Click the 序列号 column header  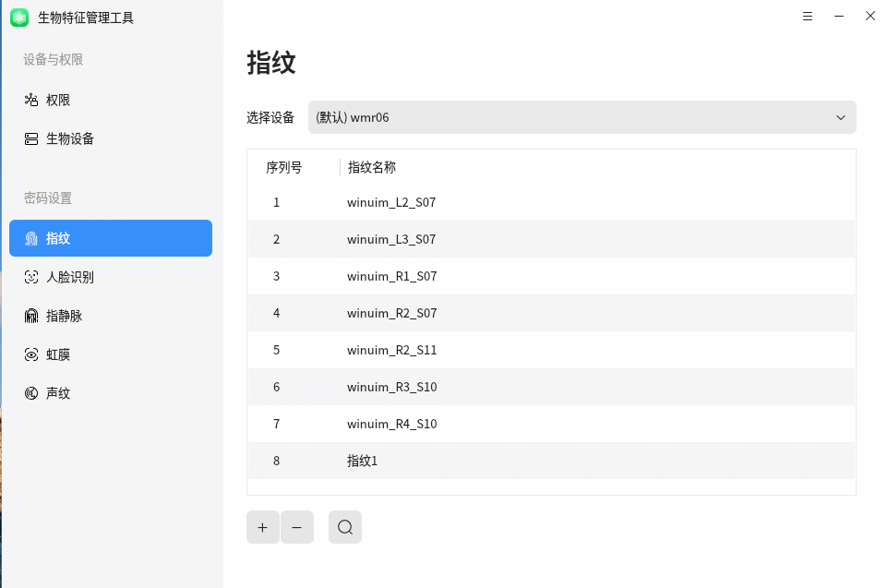283,168
